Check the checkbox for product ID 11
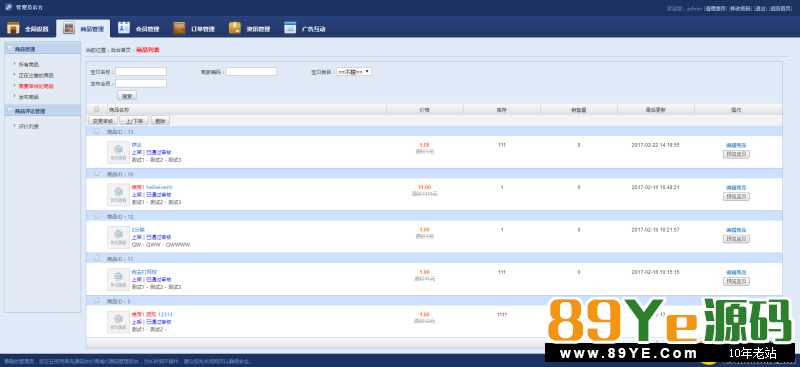The height and width of the screenshot is (367, 800). (97, 259)
